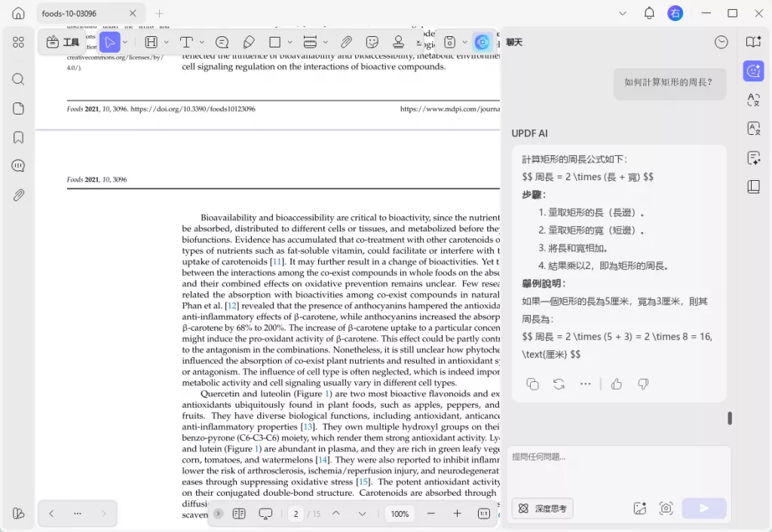Fit page to actual size 1:1
The height and width of the screenshot is (532, 772).
(x=483, y=514)
